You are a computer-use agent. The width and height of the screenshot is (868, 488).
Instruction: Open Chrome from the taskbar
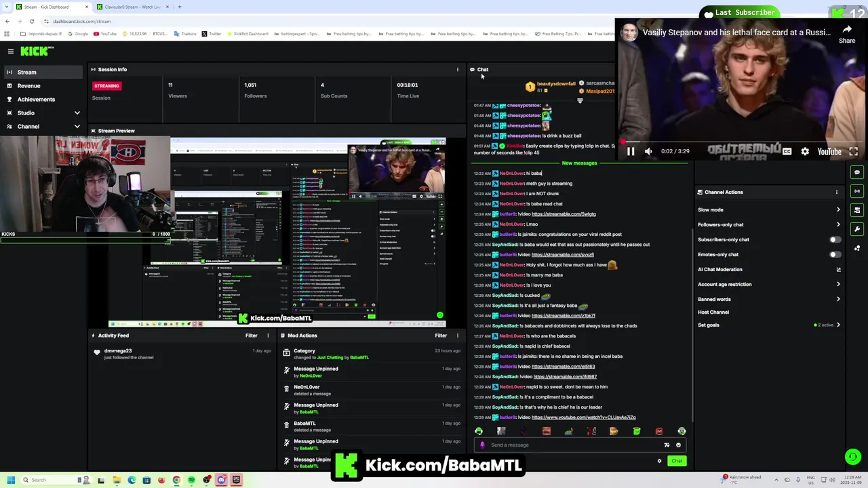[176, 480]
